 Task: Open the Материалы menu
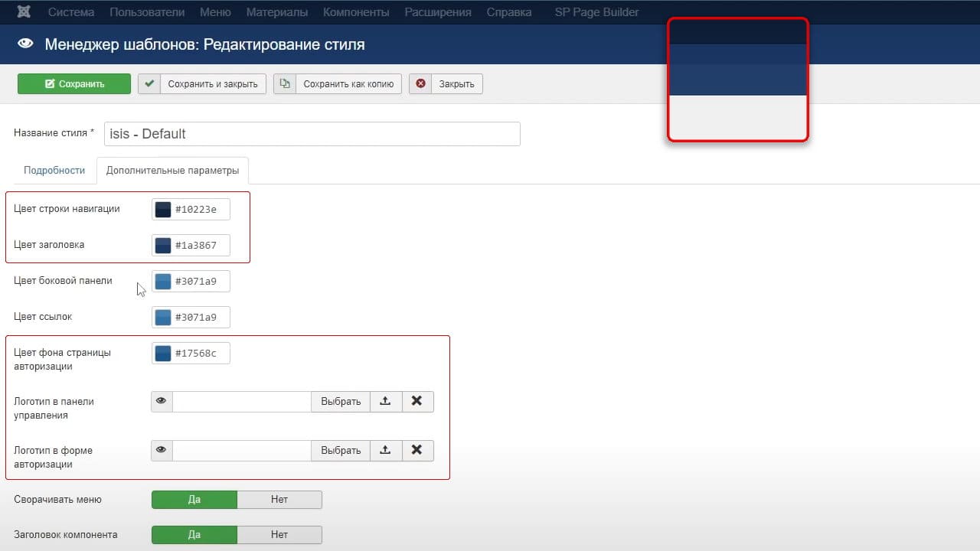click(x=277, y=12)
